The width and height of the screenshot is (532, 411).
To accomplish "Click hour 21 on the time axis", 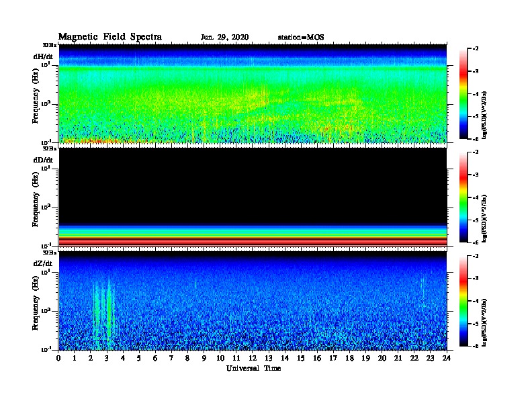I will click(x=398, y=358).
